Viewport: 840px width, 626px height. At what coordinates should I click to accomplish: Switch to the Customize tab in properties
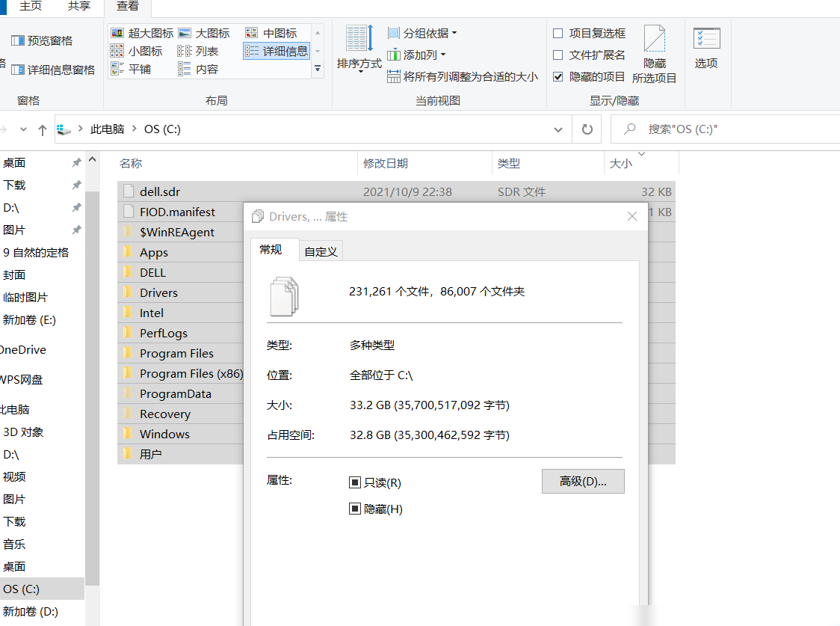(x=321, y=251)
